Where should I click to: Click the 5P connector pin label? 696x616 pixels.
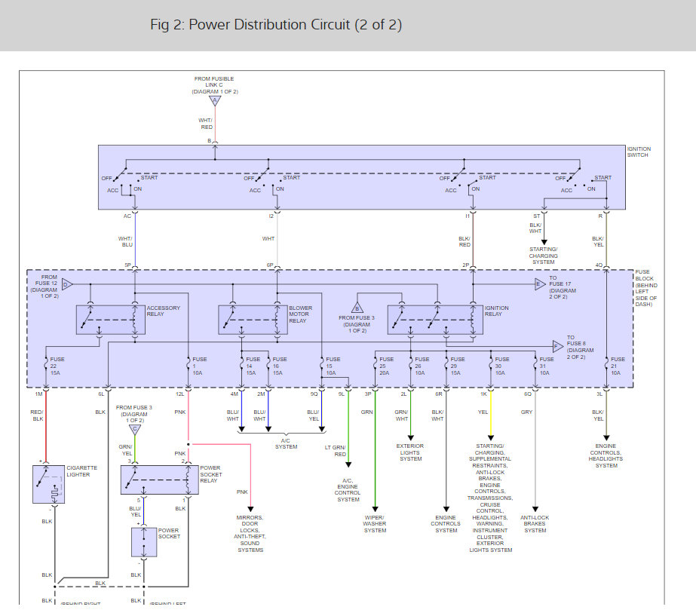point(128,265)
